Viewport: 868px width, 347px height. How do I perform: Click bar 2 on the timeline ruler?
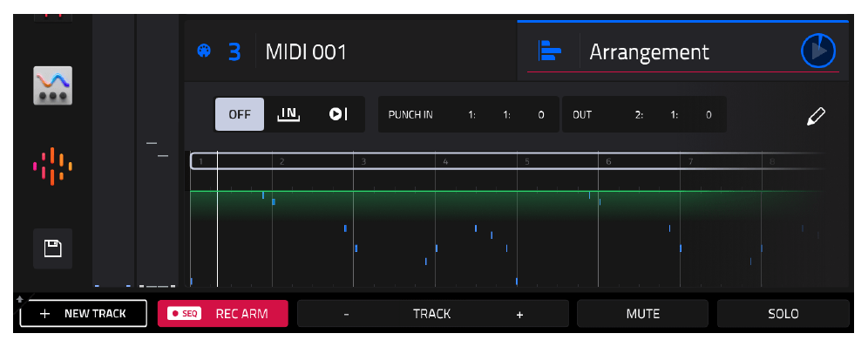point(281,161)
